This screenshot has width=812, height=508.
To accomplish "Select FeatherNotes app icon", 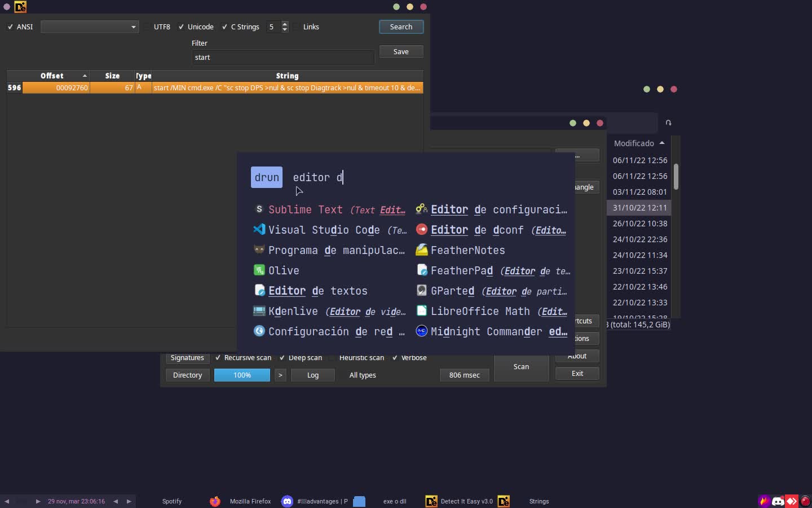I will pyautogui.click(x=422, y=250).
